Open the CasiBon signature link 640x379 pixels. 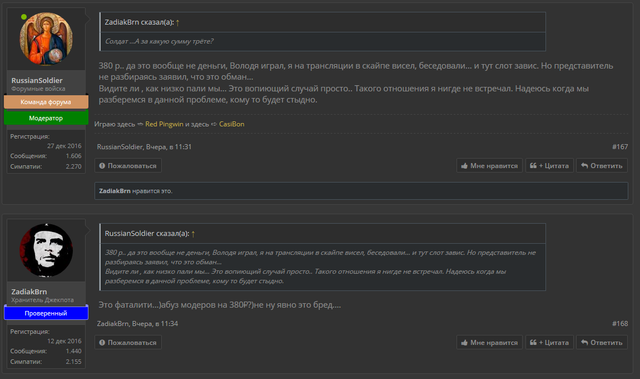[231, 124]
